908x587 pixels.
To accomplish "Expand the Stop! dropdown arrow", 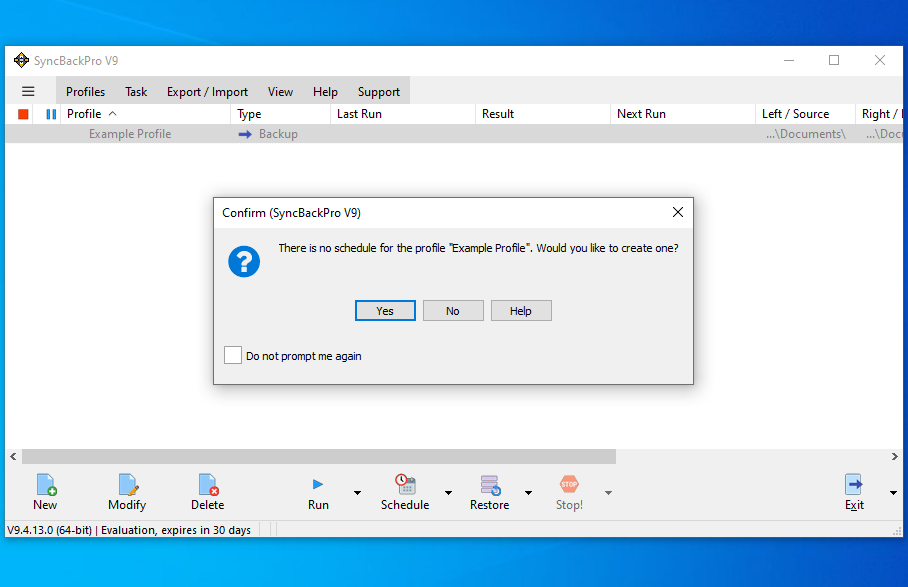I will pyautogui.click(x=608, y=493).
